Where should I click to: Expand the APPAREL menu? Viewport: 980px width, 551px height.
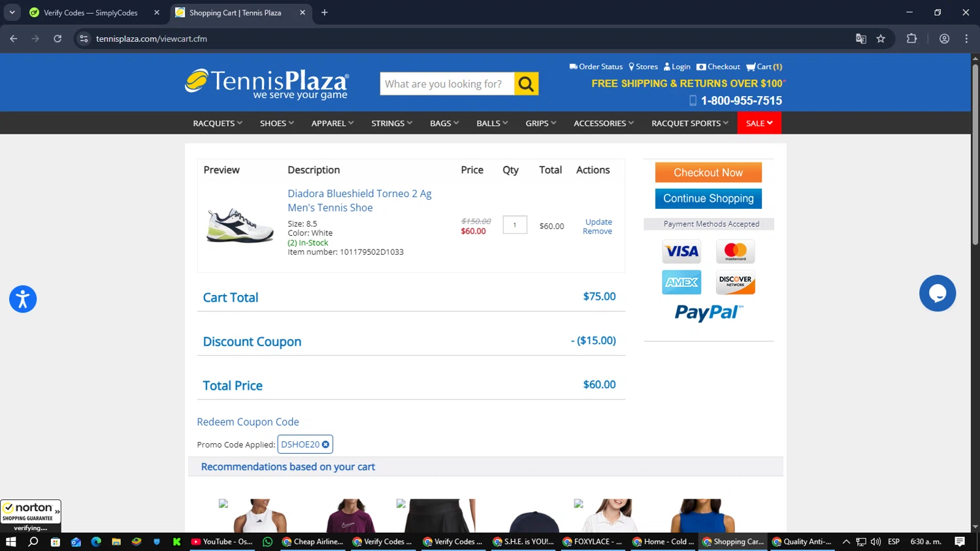tap(333, 123)
